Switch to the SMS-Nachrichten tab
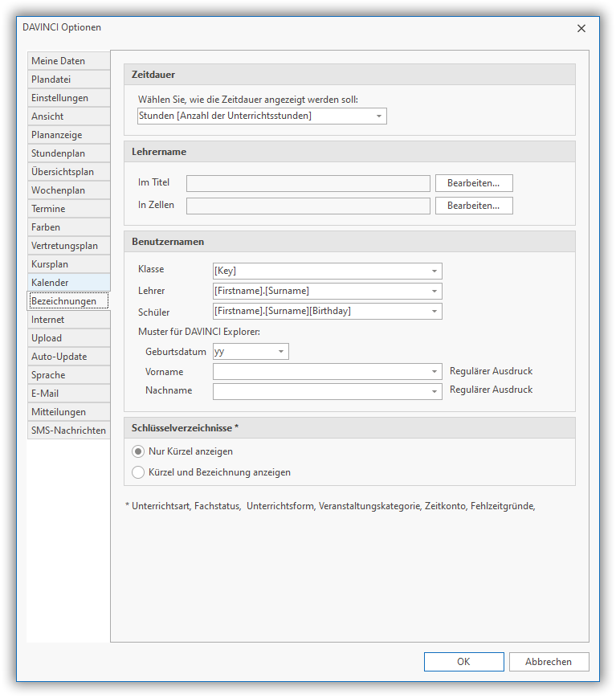This screenshot has width=616, height=698. click(x=68, y=431)
